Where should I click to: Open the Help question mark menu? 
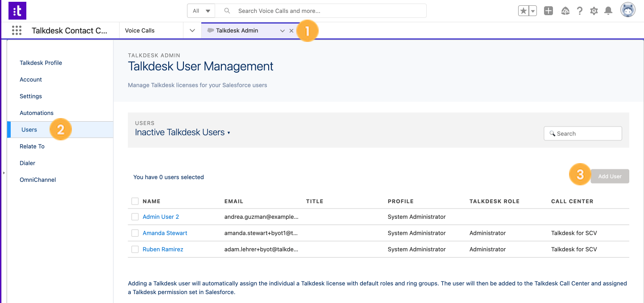[x=580, y=11]
